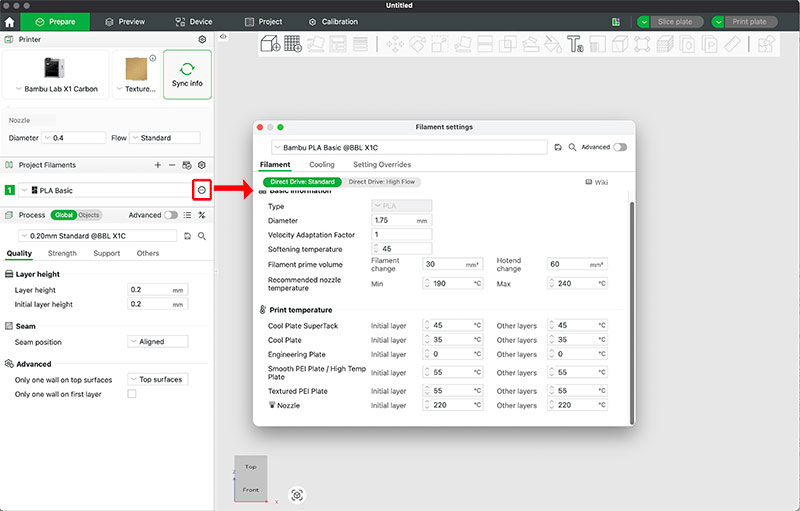Click the Add plate grid icon
Screen dimensions: 800x511
point(293,44)
